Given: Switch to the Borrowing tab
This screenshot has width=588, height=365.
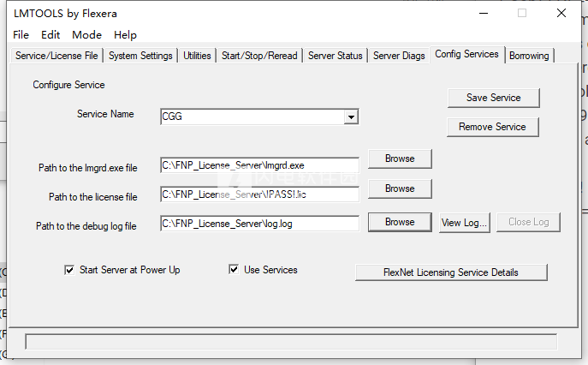Looking at the screenshot, I should pyautogui.click(x=529, y=56).
